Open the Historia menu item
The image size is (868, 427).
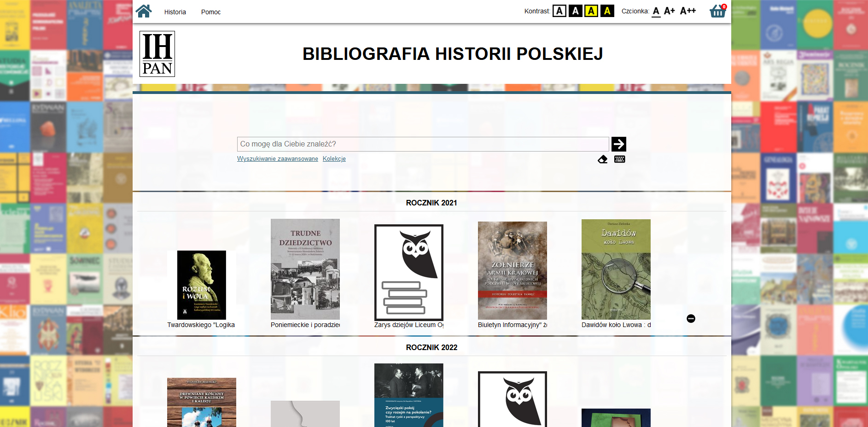pyautogui.click(x=175, y=12)
